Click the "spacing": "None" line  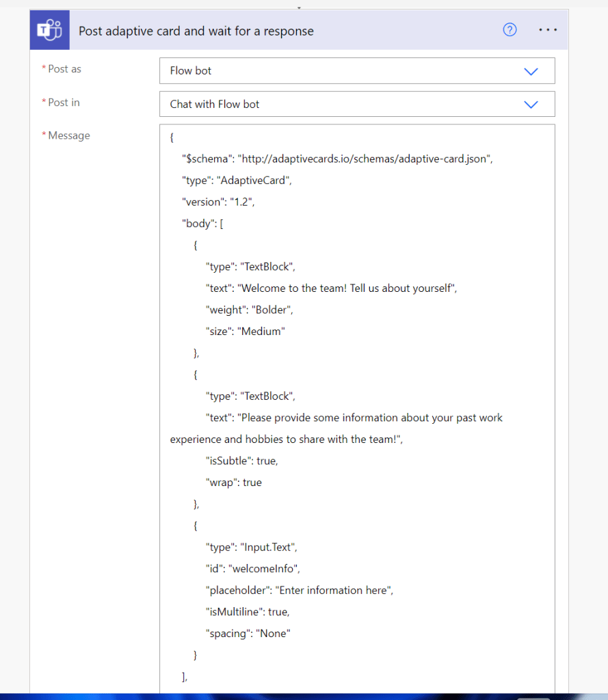pyautogui.click(x=248, y=633)
